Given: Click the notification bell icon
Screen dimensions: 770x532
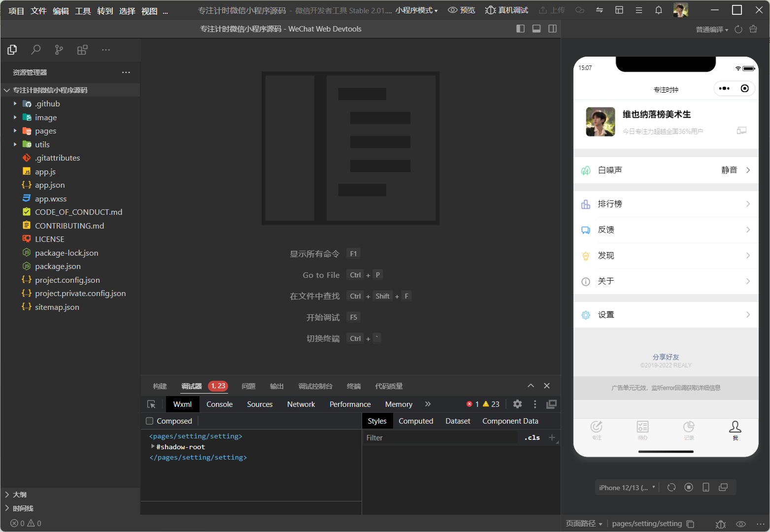Looking at the screenshot, I should pos(659,10).
